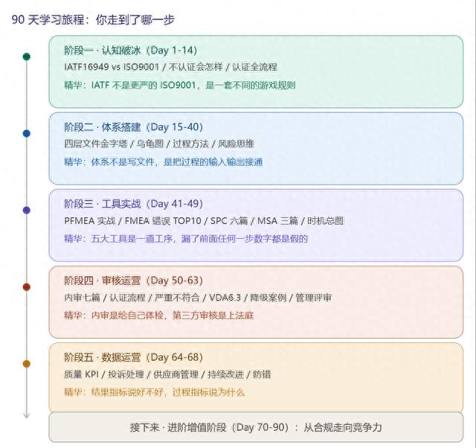Select heading '阶段三 · 工具实战 (Day 41-49)'
The width and height of the screenshot is (476, 448).
pyautogui.click(x=133, y=204)
